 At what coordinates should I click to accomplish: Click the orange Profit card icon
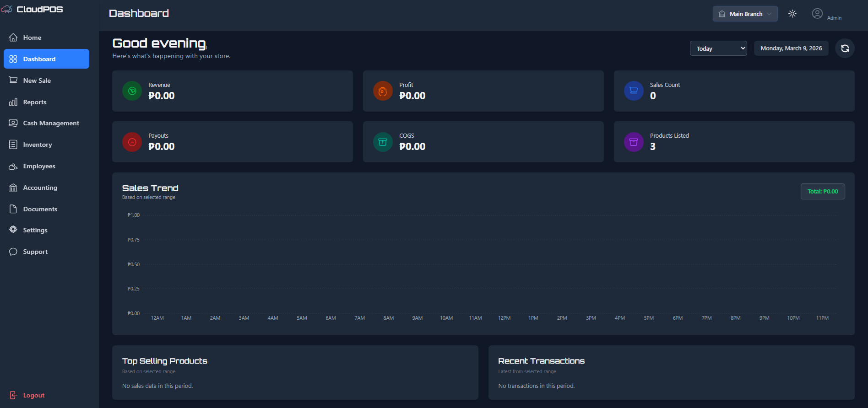coord(383,91)
